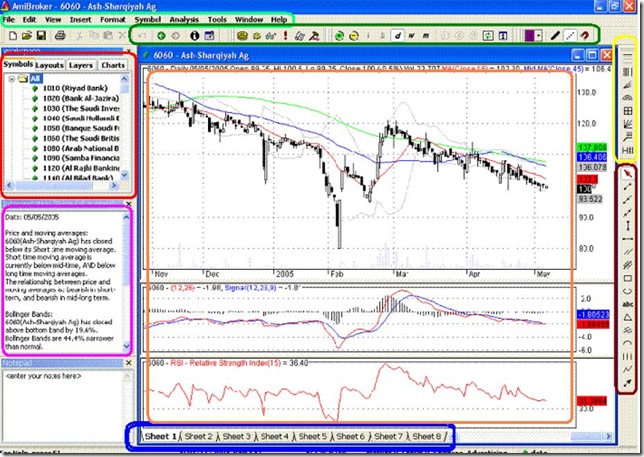The height and width of the screenshot is (457, 644).
Task: Select 1020 (Bank Al-Jazira) symbol
Action: pos(80,98)
